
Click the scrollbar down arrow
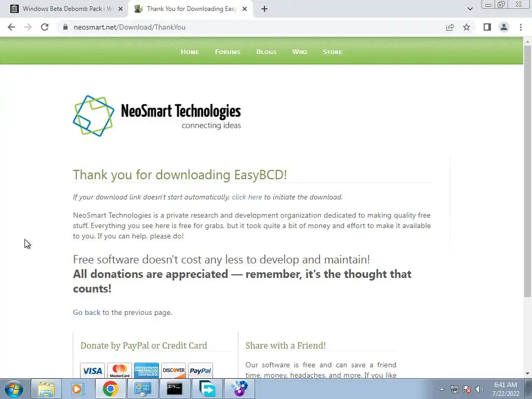point(528,374)
